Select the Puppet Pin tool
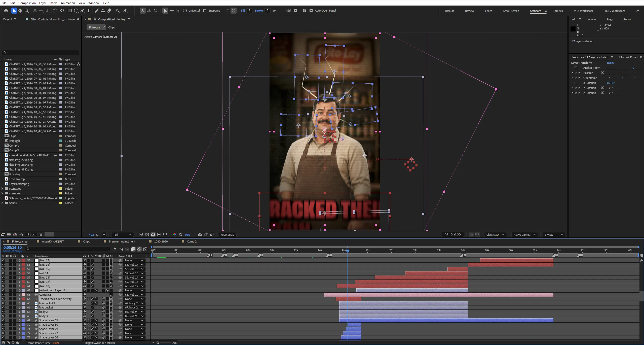This screenshot has height=345, width=644. coord(125,11)
